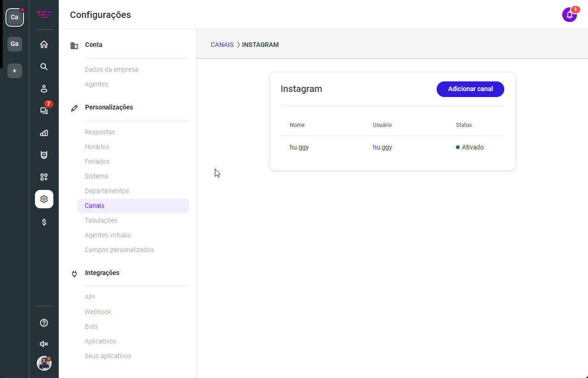Click hu.ggy in Usuário column
This screenshot has height=378, width=588.
coord(382,147)
